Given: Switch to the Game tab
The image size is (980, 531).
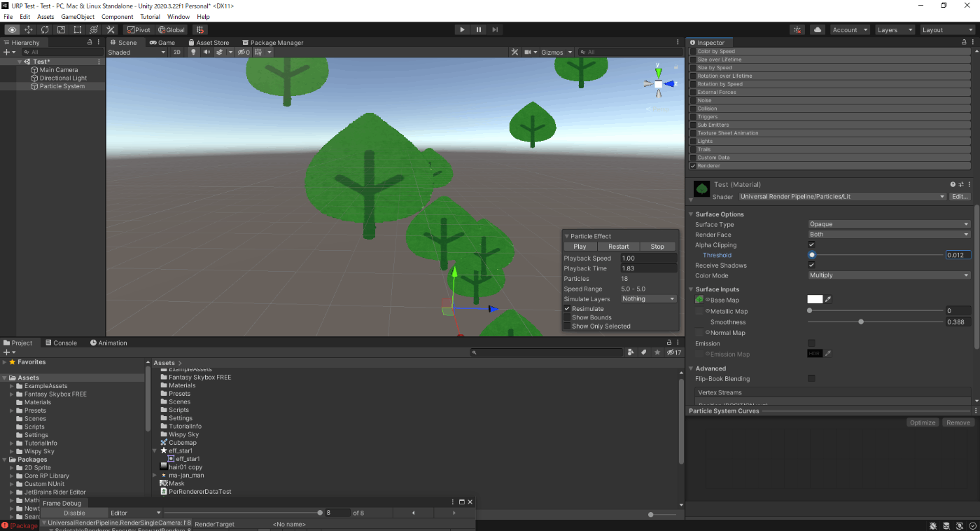Looking at the screenshot, I should 162,42.
